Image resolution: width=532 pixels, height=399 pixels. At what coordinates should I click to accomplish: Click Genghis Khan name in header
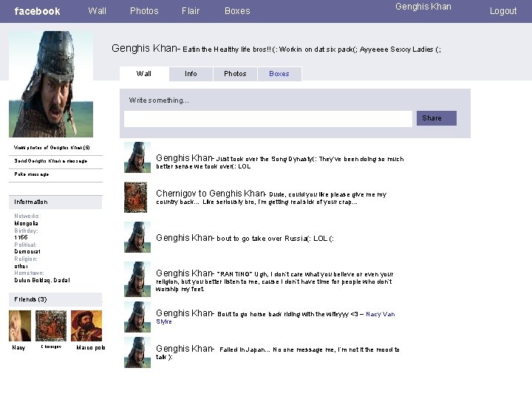coord(423,7)
